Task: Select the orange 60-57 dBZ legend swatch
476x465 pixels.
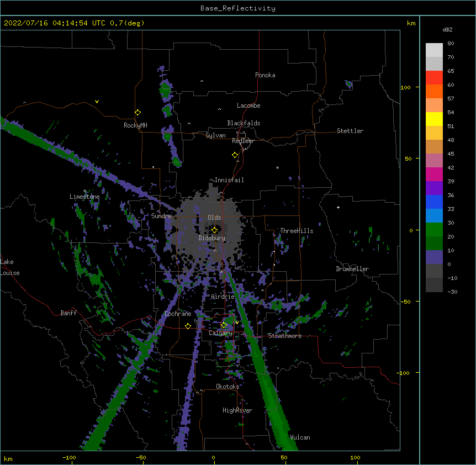Action: [x=434, y=92]
